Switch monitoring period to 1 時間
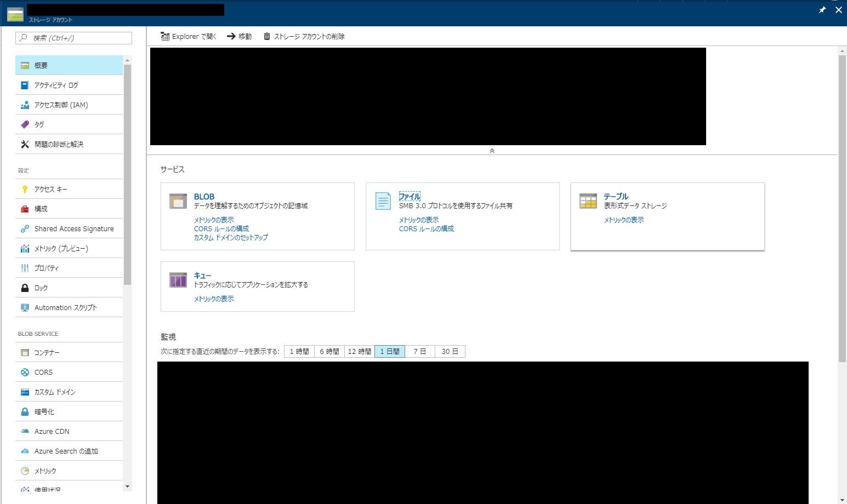Viewport: 847px width, 504px height. pyautogui.click(x=298, y=351)
